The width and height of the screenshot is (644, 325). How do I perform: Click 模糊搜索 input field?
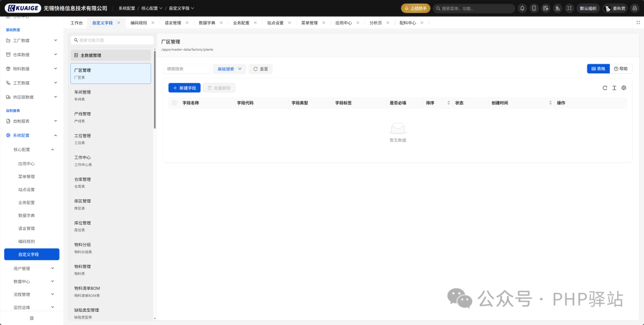187,69
